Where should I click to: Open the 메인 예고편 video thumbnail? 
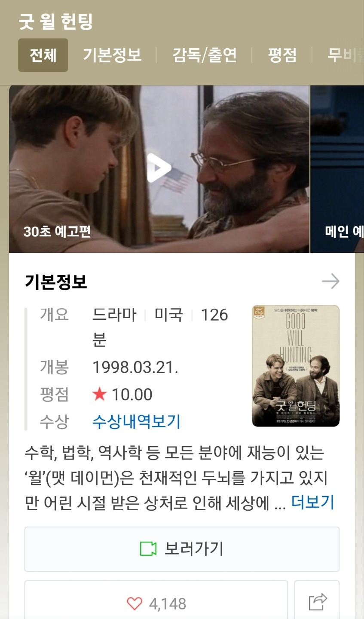coord(337,169)
